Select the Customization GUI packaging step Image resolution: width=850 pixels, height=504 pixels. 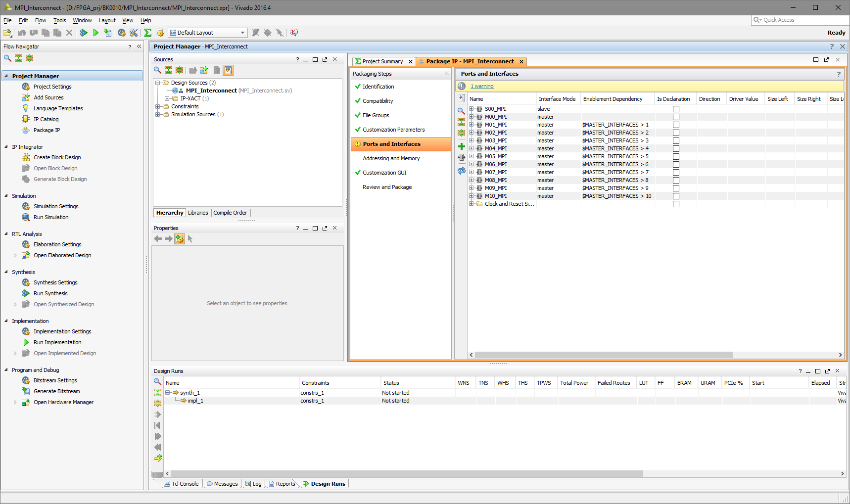384,173
